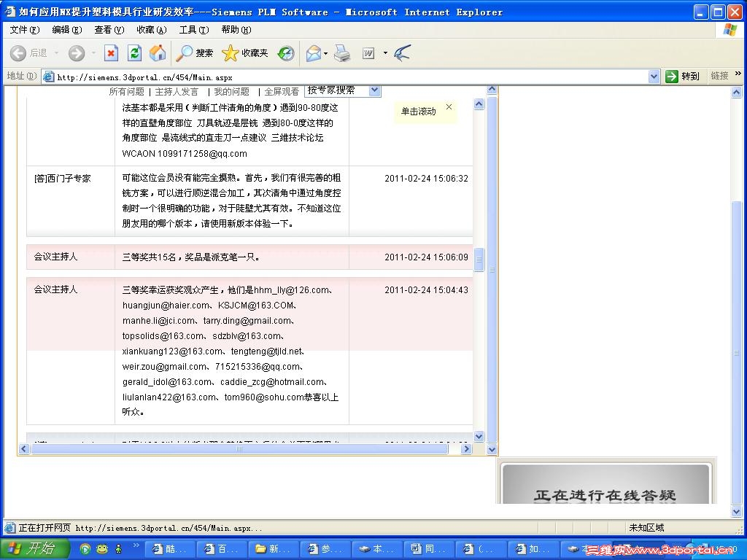
Task: Click the [答]西门子专家 label
Action: 63,179
